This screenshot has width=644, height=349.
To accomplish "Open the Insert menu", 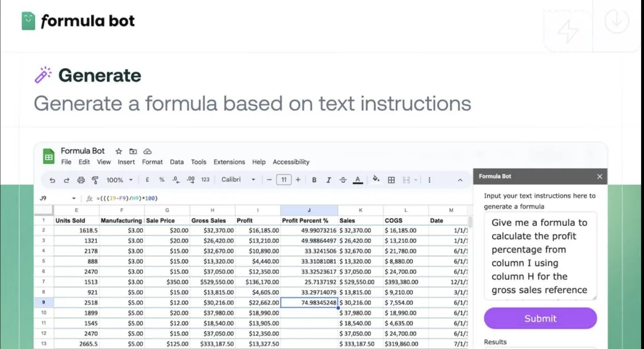I will (126, 162).
